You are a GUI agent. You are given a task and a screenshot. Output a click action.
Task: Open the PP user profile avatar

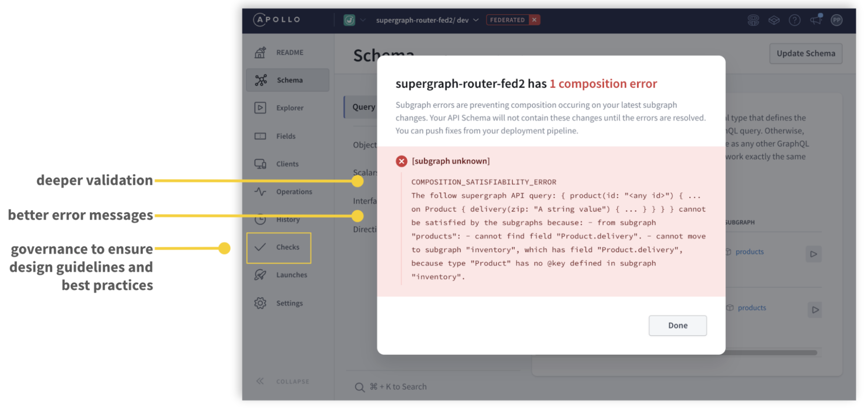tap(837, 20)
